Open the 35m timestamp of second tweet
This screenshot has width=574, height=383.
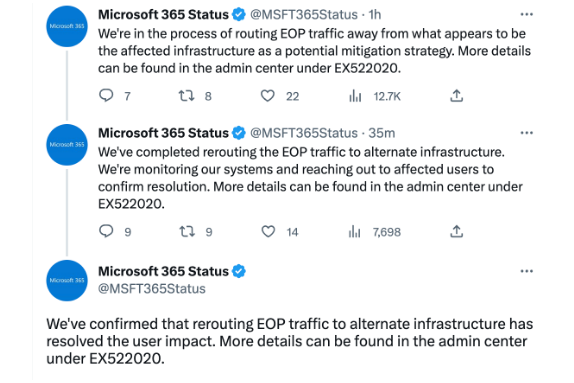point(381,133)
